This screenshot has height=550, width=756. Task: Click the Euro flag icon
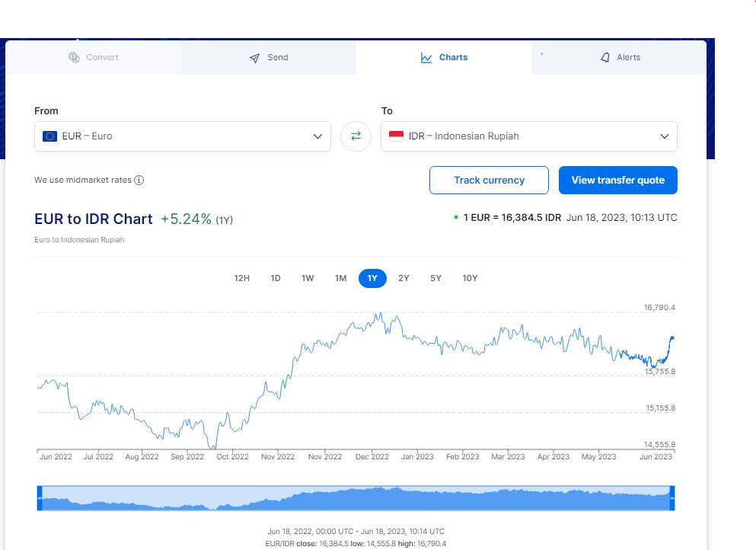[x=50, y=136]
